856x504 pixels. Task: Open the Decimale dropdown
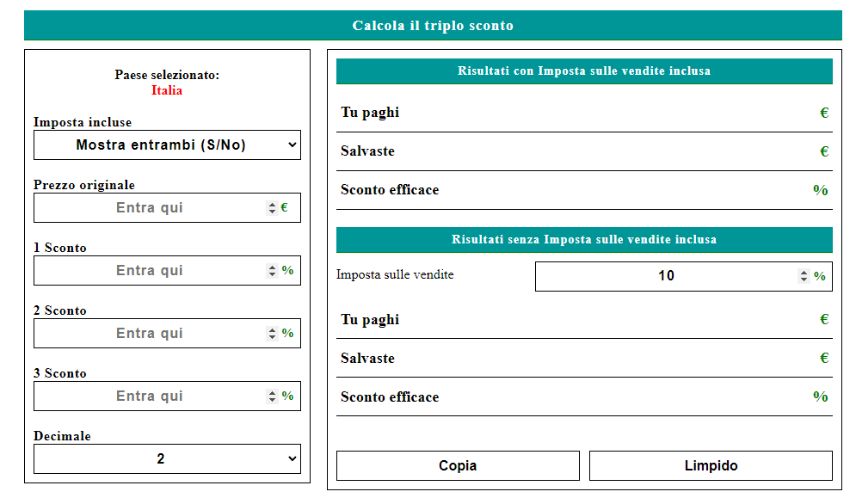click(167, 458)
